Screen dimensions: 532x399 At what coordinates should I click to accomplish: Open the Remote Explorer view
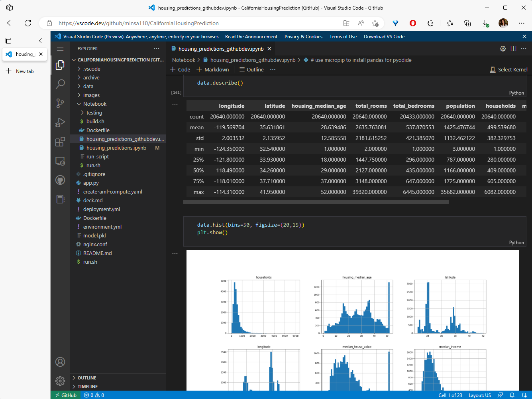point(60,161)
